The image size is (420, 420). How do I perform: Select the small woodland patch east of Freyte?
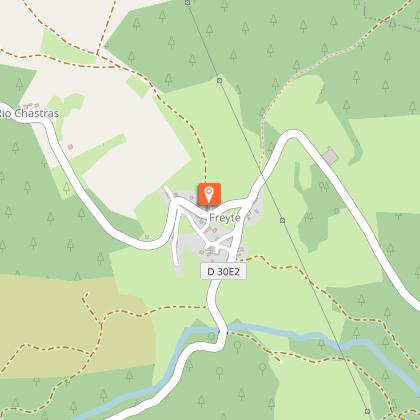click(x=317, y=207)
